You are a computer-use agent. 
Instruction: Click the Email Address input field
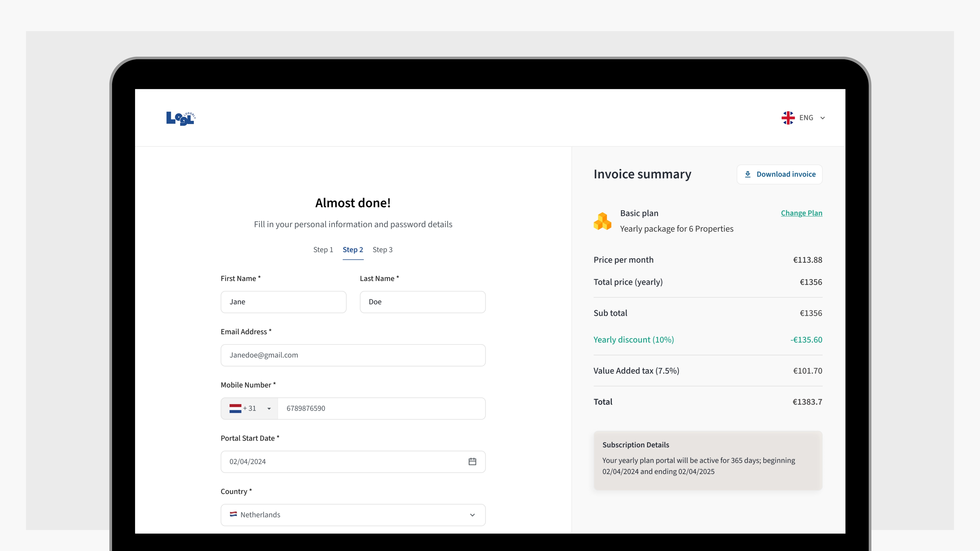pyautogui.click(x=353, y=355)
